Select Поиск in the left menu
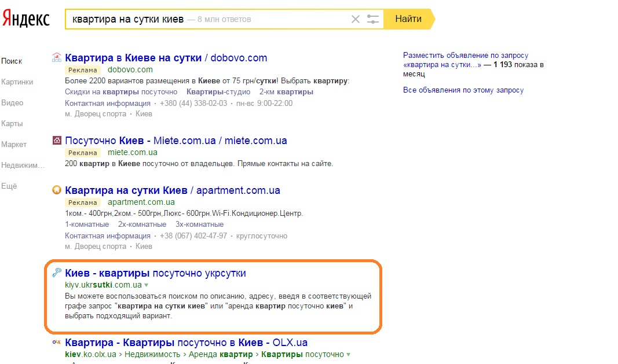Viewport: 618px width, 364px height. tap(12, 61)
